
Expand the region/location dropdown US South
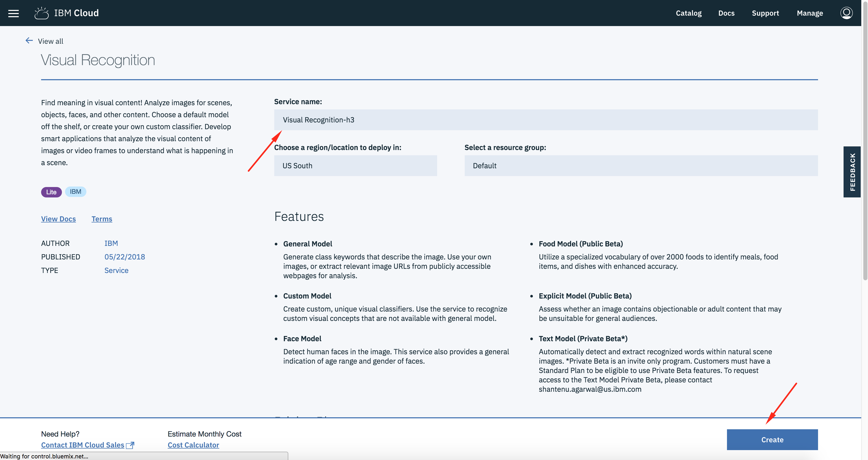[355, 166]
